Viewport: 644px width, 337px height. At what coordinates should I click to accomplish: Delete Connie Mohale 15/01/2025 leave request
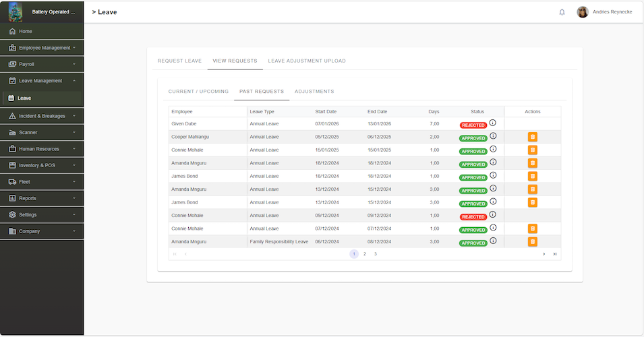[x=533, y=150]
